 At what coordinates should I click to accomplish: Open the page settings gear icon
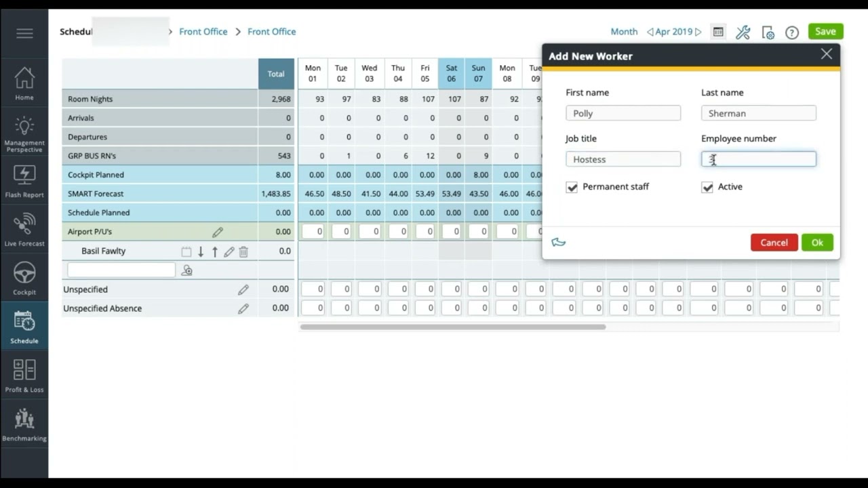(768, 32)
